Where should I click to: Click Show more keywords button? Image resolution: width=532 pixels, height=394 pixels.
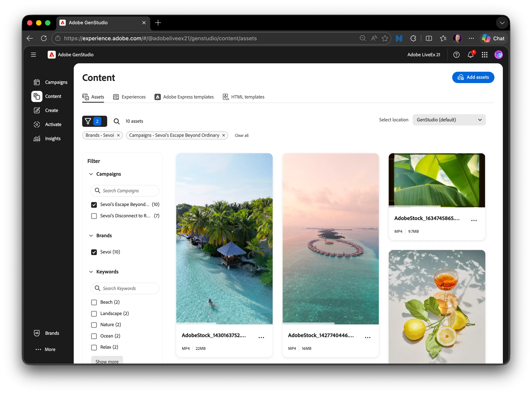[x=107, y=360]
